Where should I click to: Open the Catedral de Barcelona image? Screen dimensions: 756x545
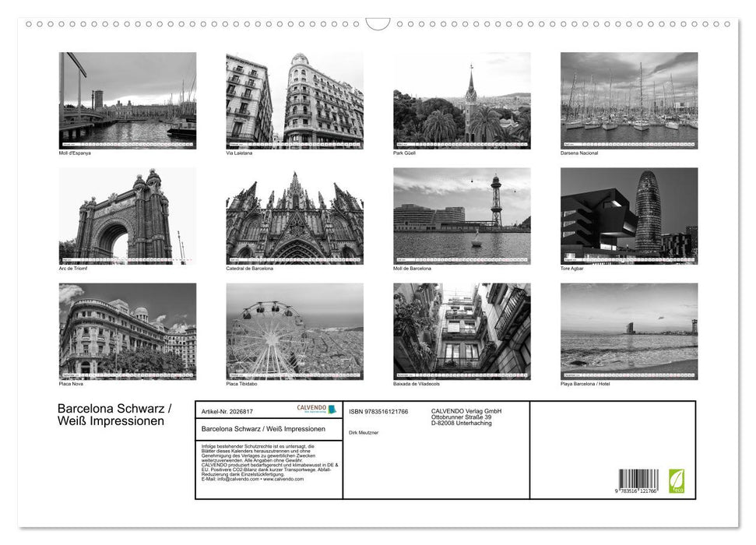pyautogui.click(x=294, y=216)
